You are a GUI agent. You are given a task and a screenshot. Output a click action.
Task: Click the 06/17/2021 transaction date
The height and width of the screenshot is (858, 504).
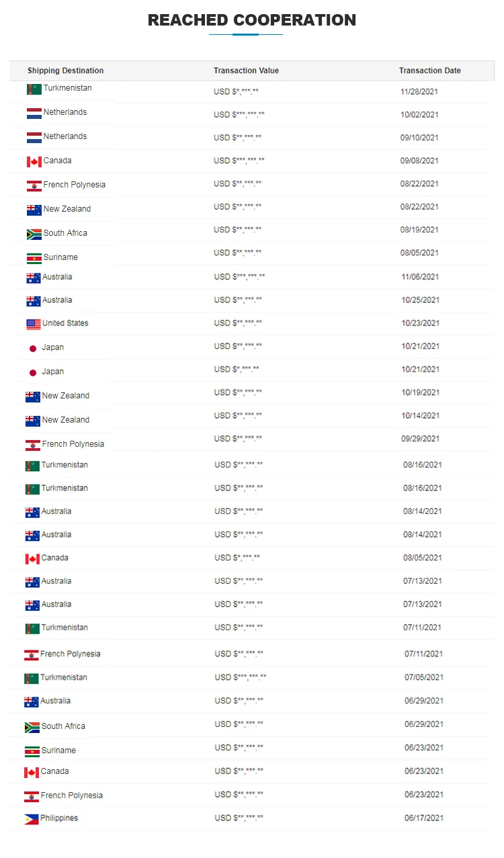[x=423, y=818]
